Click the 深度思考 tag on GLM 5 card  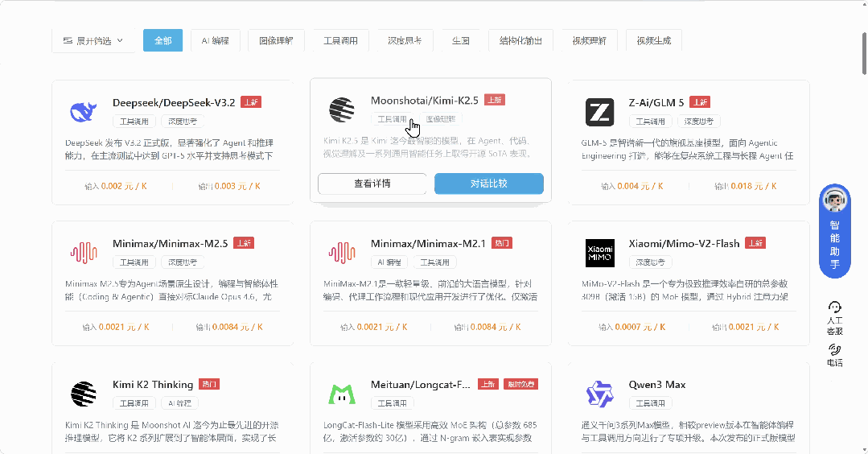click(698, 122)
